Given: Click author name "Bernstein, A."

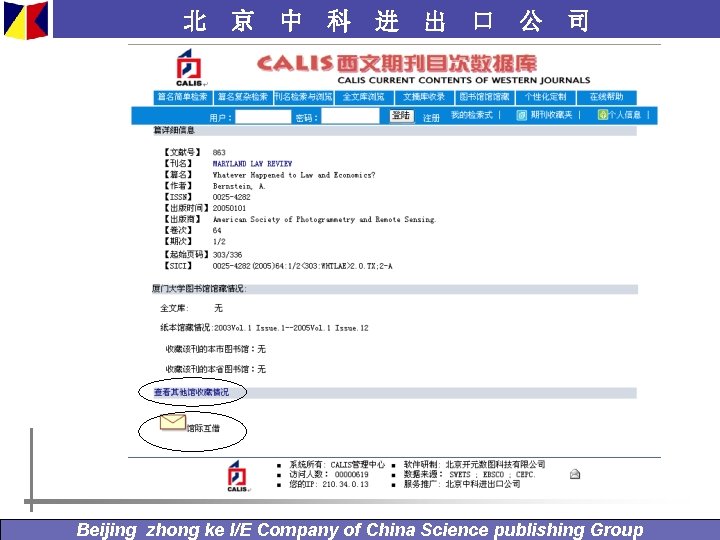Looking at the screenshot, I should [239, 186].
